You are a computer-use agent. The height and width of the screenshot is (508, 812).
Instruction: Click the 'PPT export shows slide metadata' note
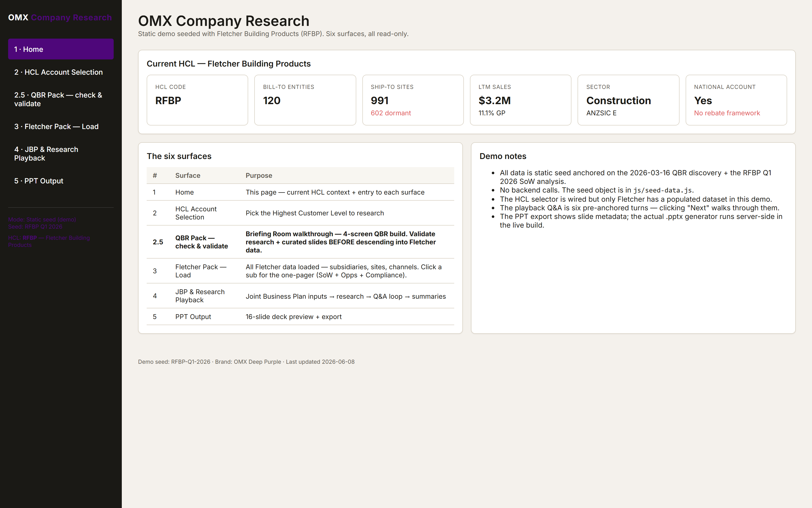coord(641,221)
